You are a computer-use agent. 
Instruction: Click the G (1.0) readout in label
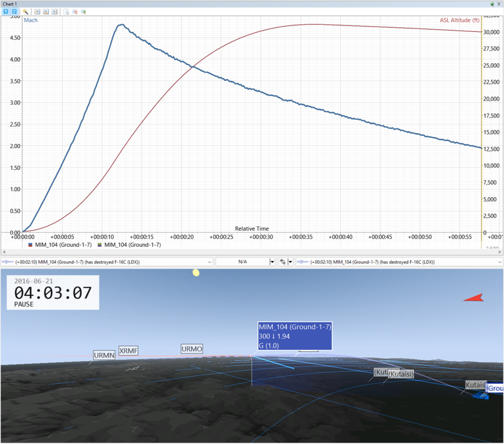point(269,346)
